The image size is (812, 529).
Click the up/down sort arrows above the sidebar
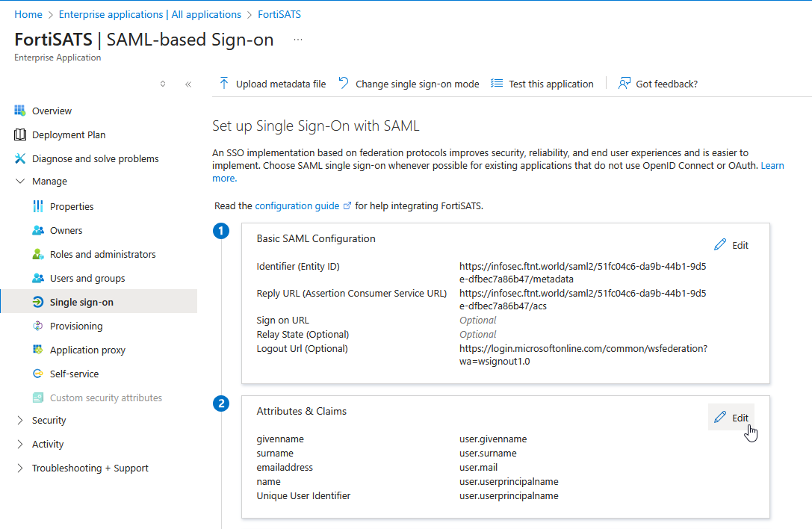[x=163, y=84]
